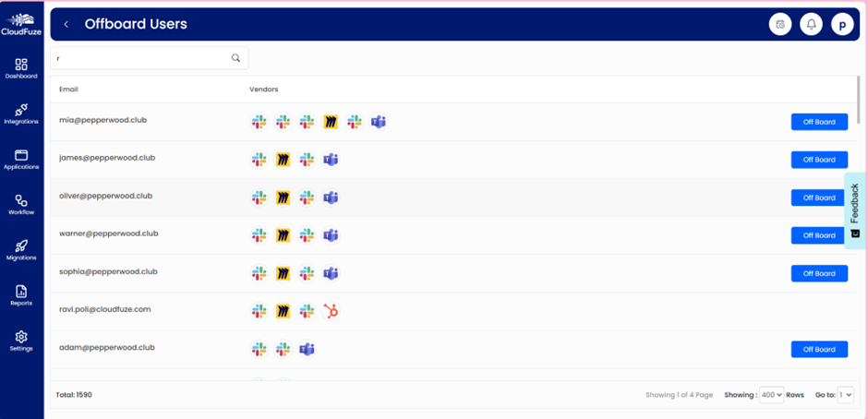Open the Dashboard from the sidebar
This screenshot has height=419, width=868.
pyautogui.click(x=21, y=68)
